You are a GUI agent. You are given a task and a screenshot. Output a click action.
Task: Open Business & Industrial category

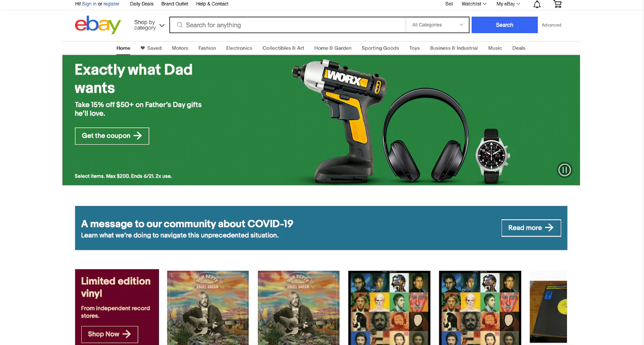(454, 48)
